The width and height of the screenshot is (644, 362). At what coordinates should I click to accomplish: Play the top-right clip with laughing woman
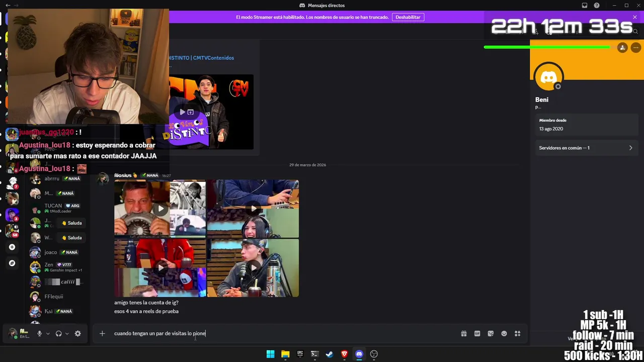(x=253, y=208)
